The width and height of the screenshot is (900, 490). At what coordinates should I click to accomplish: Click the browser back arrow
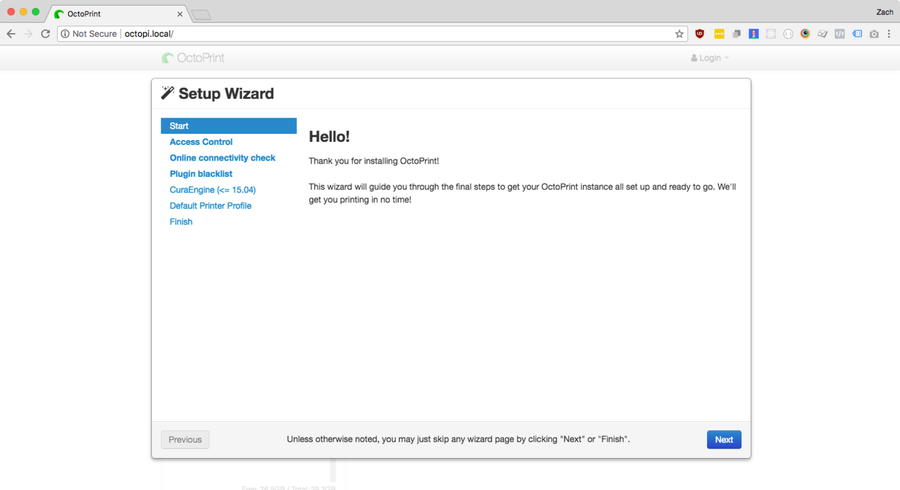(x=11, y=34)
